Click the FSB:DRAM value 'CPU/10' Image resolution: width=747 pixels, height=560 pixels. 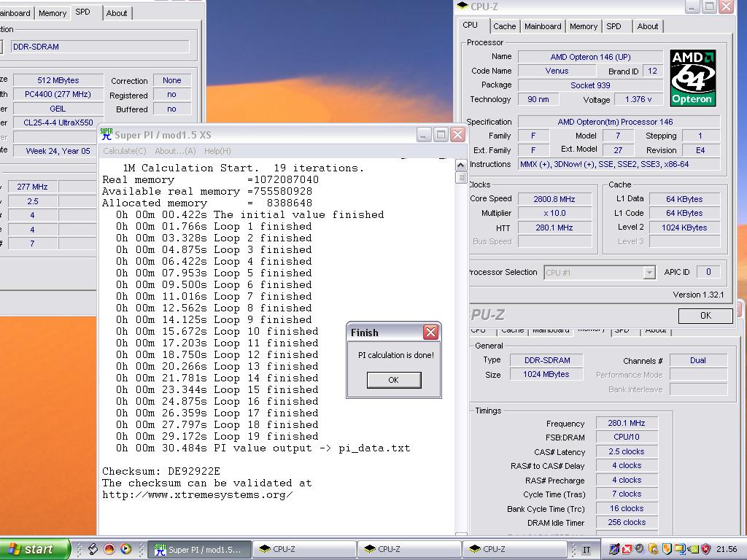pos(627,437)
